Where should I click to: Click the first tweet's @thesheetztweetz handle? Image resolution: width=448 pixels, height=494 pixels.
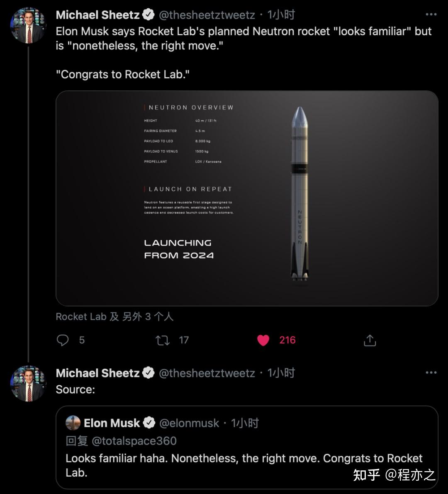point(207,15)
